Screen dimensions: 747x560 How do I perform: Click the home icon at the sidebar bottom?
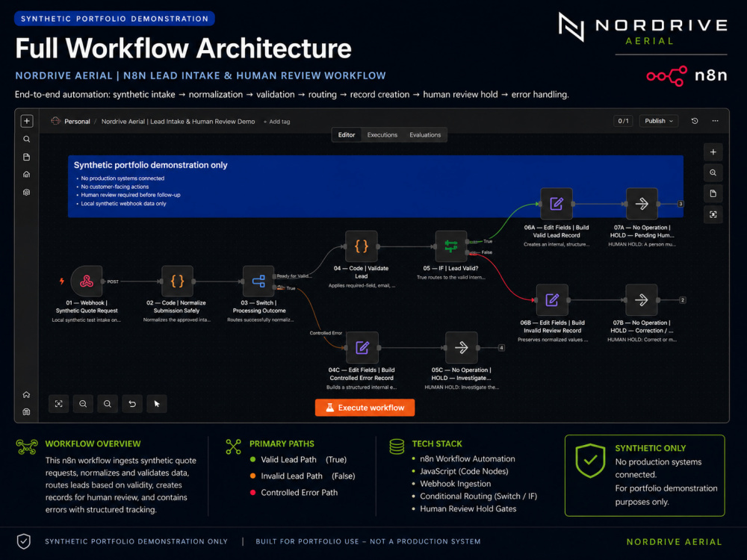(x=26, y=394)
